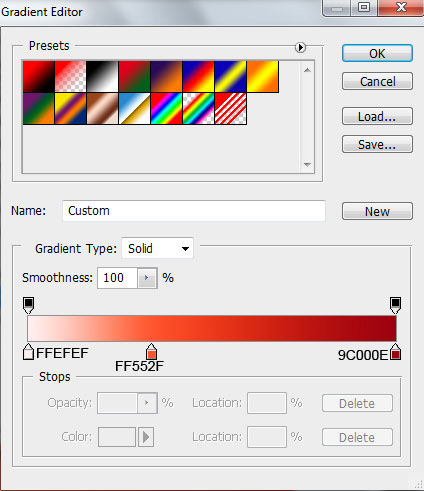Open the Smoothness slider arrow
This screenshot has width=424, height=491.
coord(147,278)
